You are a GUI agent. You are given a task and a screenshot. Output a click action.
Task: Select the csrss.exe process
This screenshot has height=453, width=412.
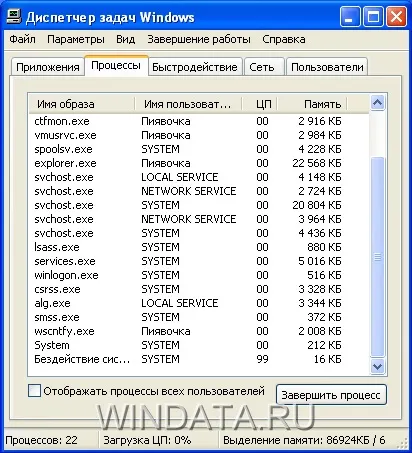[x=199, y=289]
